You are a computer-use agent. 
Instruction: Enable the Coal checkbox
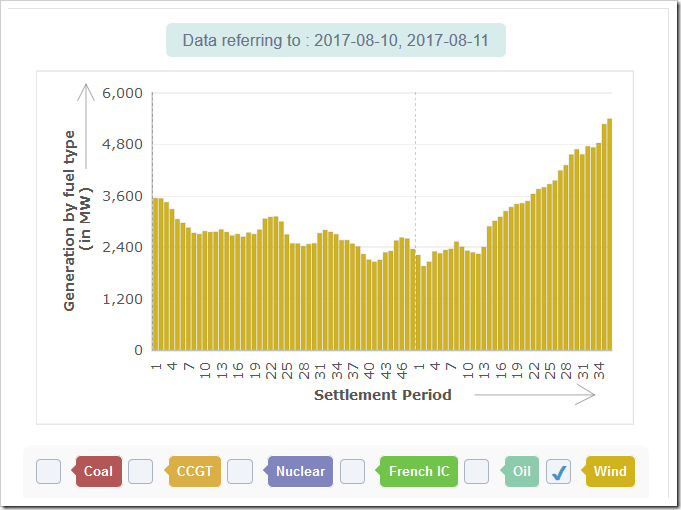[x=48, y=472]
